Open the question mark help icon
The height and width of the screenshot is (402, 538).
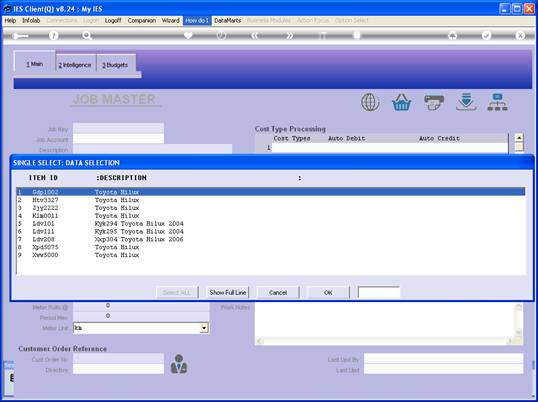53,35
